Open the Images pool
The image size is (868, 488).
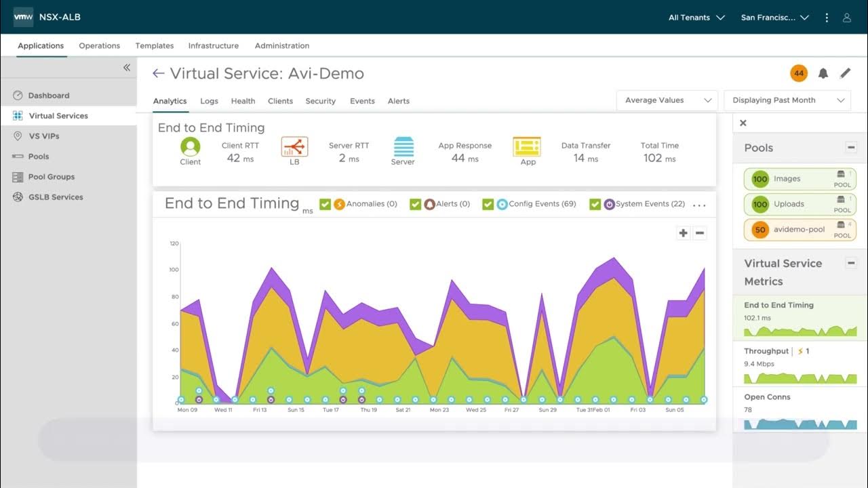[x=800, y=179]
